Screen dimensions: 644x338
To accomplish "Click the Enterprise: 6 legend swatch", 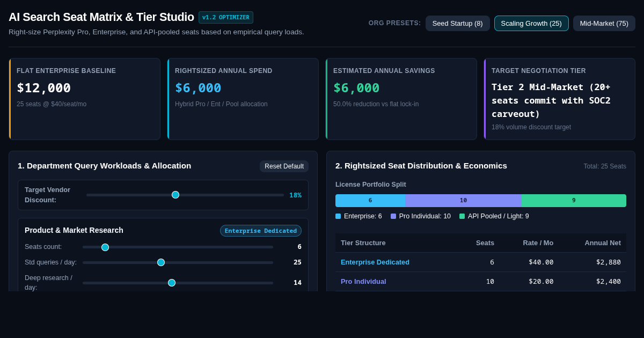I will 338,216.
